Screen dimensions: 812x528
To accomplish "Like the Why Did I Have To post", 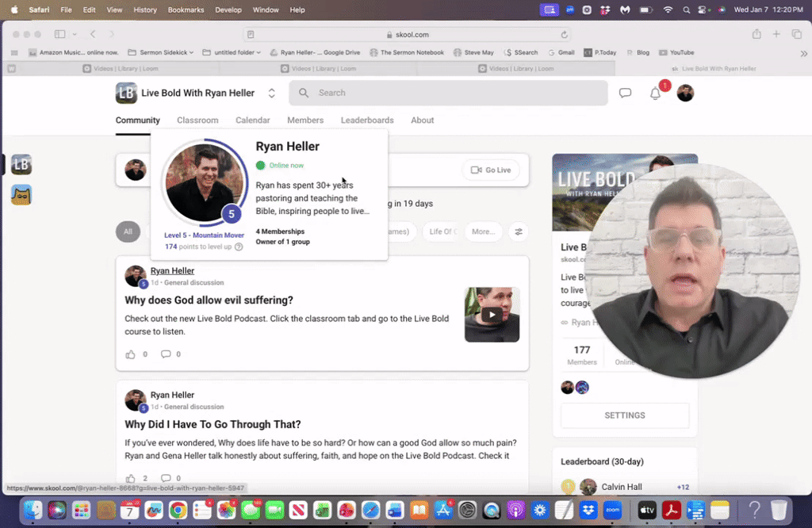I will 130,478.
